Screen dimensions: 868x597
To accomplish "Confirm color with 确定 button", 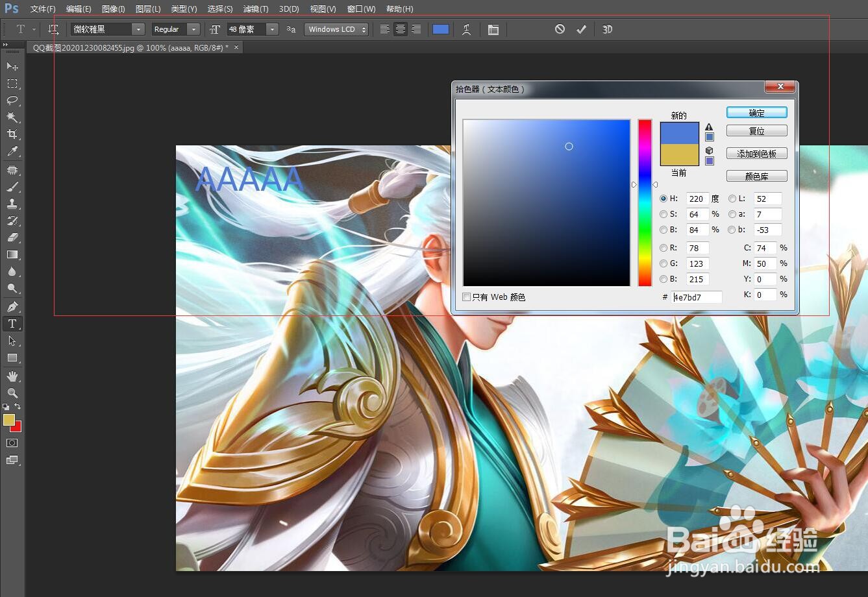I will pos(757,113).
